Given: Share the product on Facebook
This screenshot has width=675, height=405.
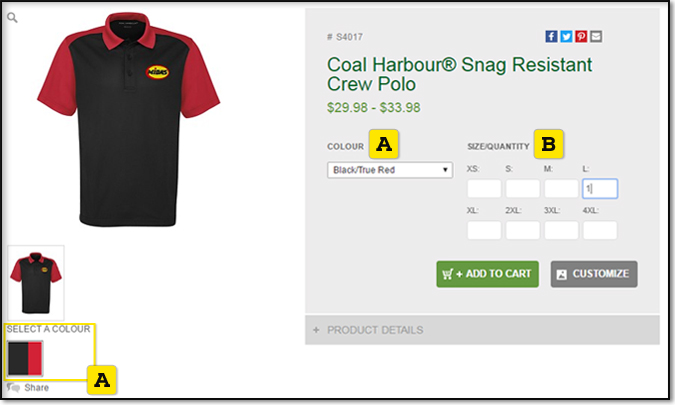Looking at the screenshot, I should click(x=551, y=37).
